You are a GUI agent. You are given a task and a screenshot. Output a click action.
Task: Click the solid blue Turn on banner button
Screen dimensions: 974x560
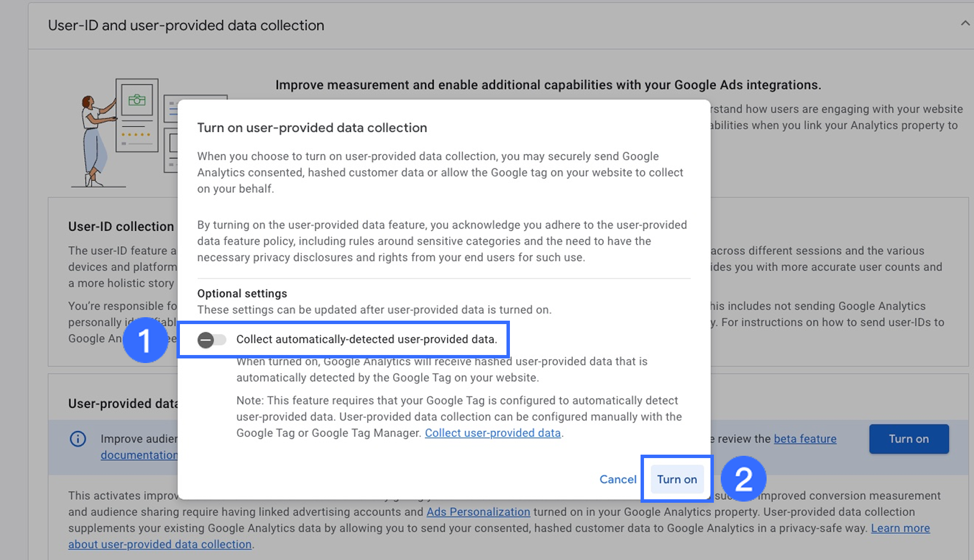coord(909,439)
